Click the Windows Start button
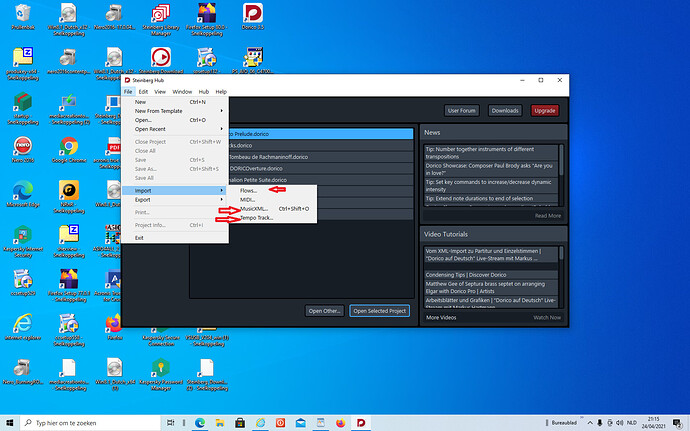Viewport: 690px width, 431px height. point(10,423)
